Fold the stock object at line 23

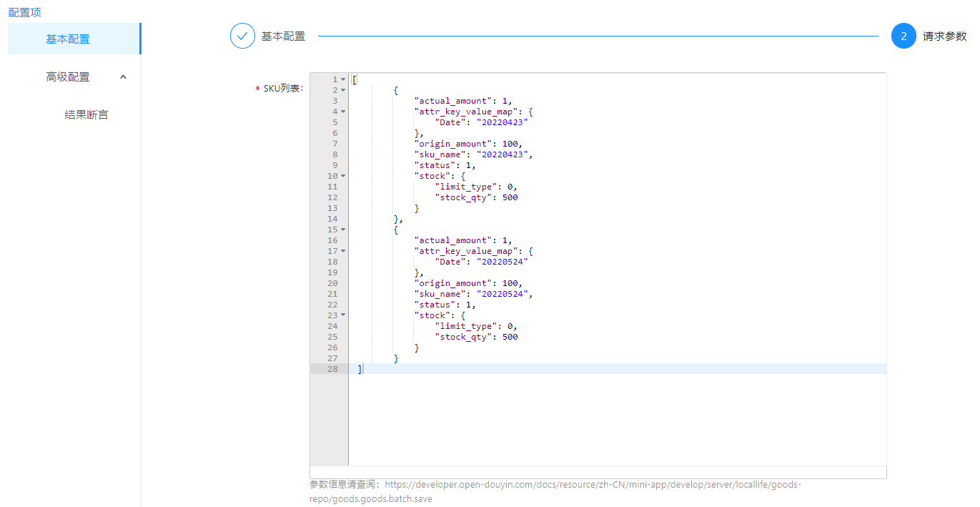(x=343, y=315)
